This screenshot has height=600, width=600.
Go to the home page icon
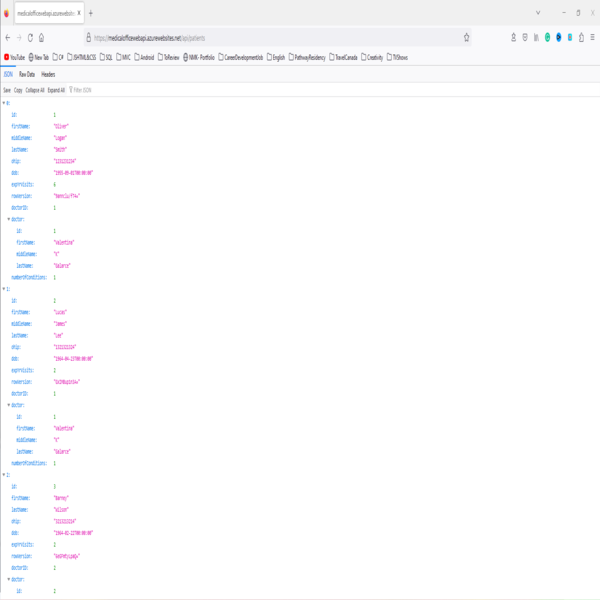click(x=41, y=38)
